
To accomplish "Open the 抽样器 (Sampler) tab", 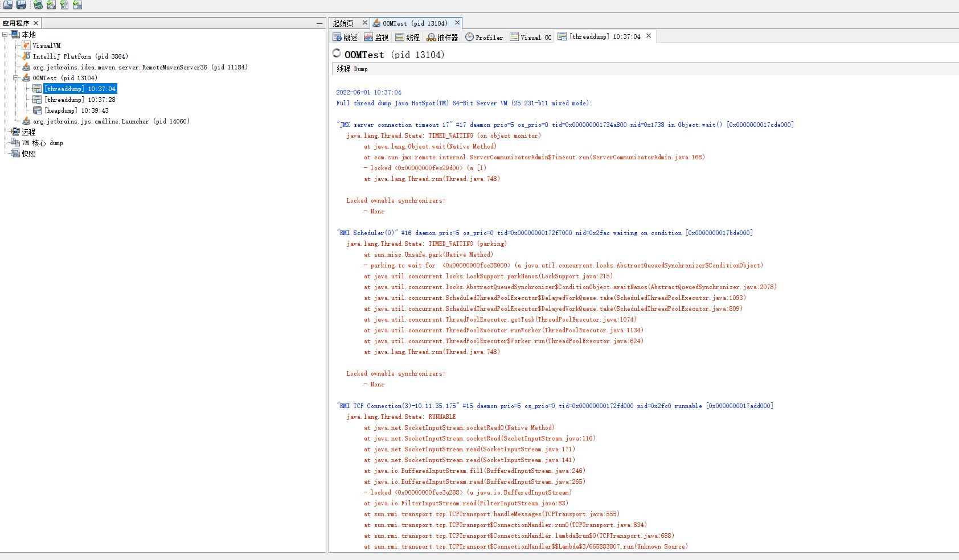I will [x=442, y=38].
